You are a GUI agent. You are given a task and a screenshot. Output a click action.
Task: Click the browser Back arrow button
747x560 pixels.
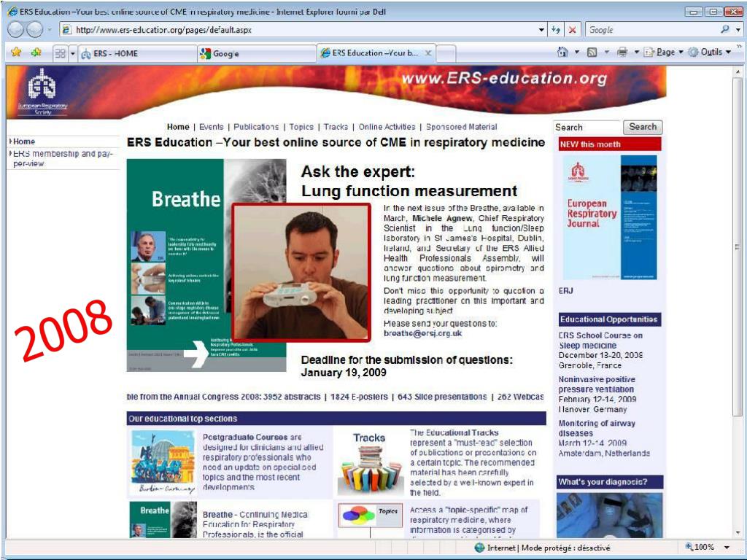(16, 30)
